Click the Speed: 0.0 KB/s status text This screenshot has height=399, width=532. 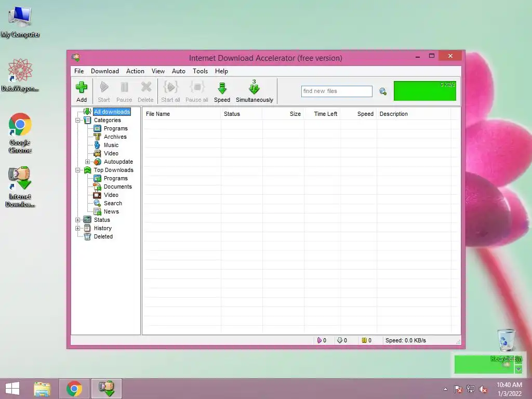[405, 340]
